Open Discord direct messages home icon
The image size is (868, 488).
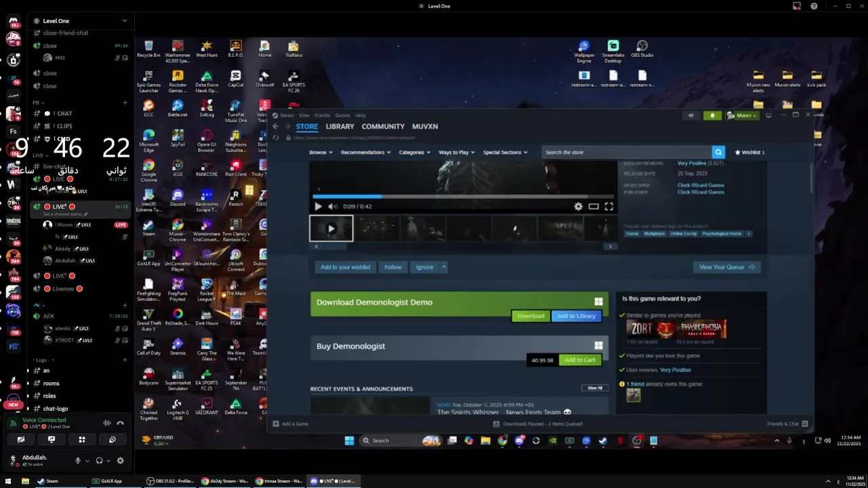[x=13, y=21]
